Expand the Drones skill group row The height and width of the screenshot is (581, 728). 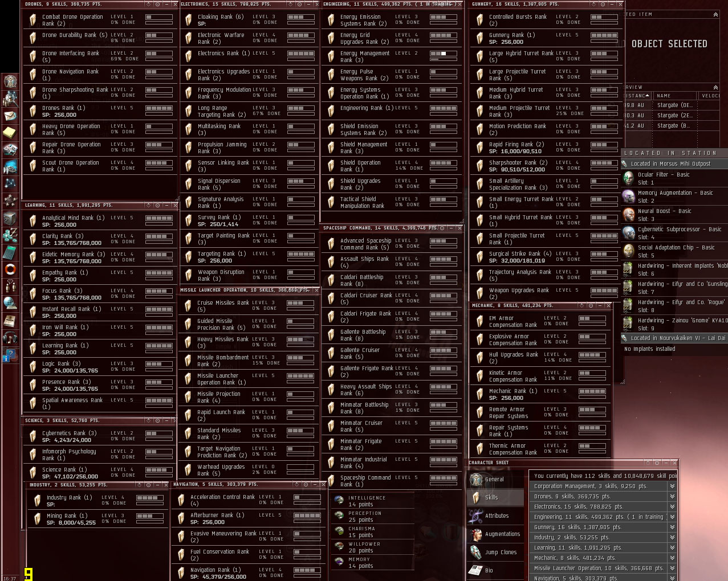pyautogui.click(x=673, y=497)
